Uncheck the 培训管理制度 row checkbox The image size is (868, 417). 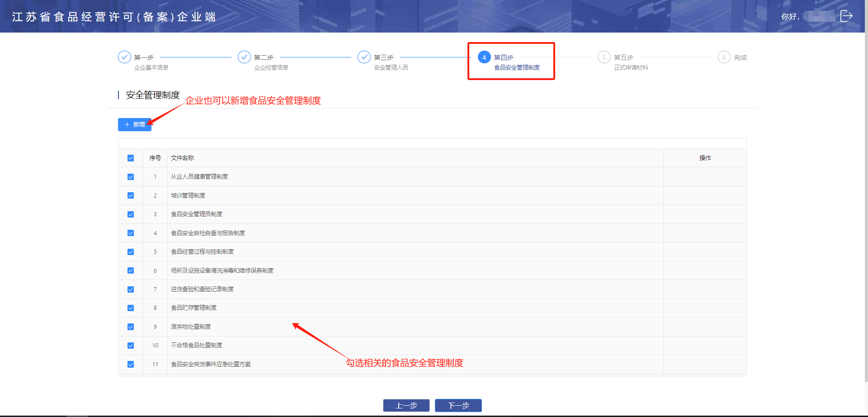point(131,195)
